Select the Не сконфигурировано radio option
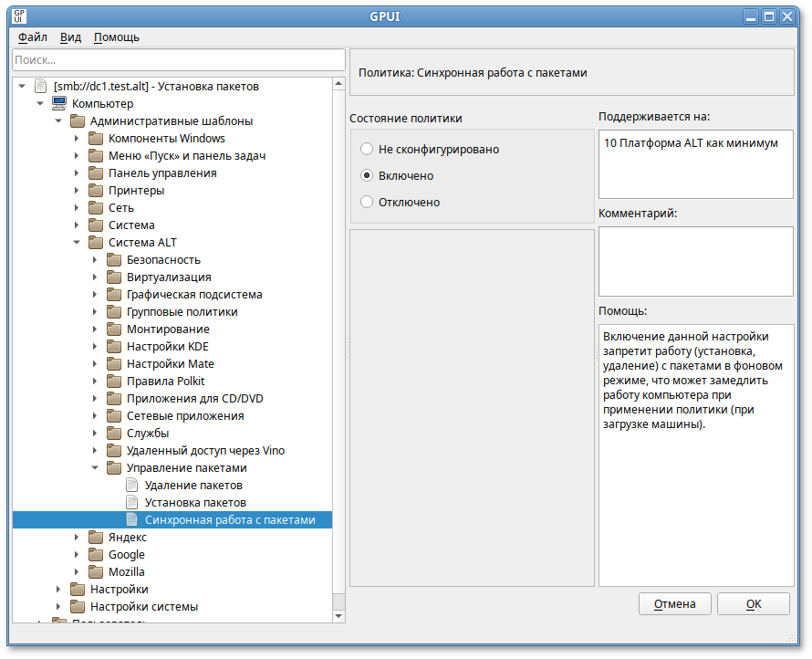812x659 pixels. (x=367, y=149)
